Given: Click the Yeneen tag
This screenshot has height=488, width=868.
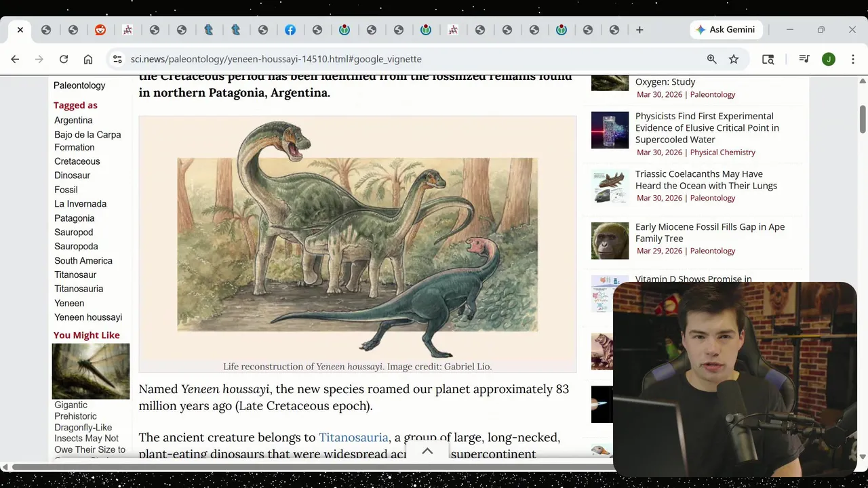Looking at the screenshot, I should pos(69,304).
